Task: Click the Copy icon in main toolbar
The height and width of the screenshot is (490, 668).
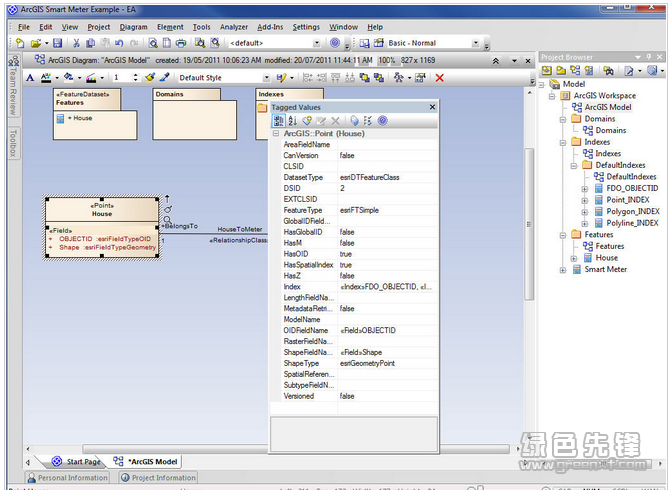Action: (x=90, y=43)
